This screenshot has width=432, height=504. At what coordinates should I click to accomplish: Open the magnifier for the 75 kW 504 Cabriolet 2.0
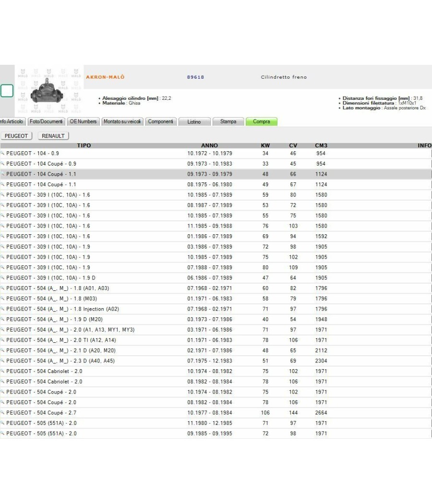2,371
